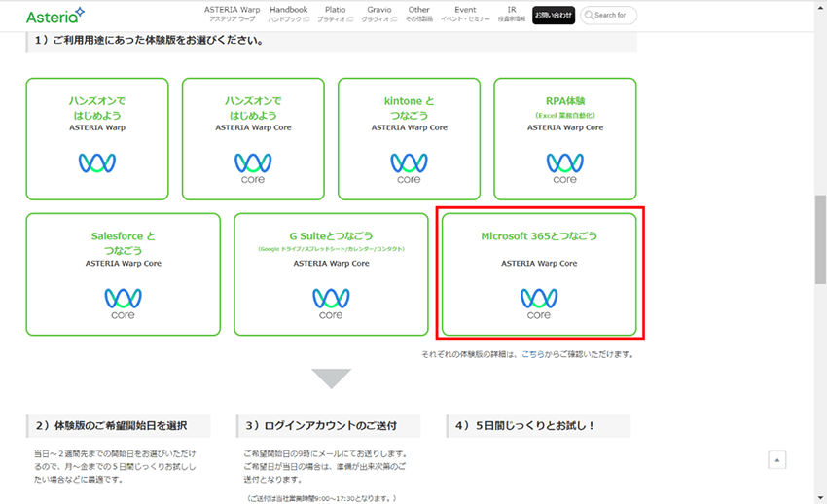Click the external link icon beside Platio
The height and width of the screenshot is (504, 827).
pyautogui.click(x=350, y=19)
